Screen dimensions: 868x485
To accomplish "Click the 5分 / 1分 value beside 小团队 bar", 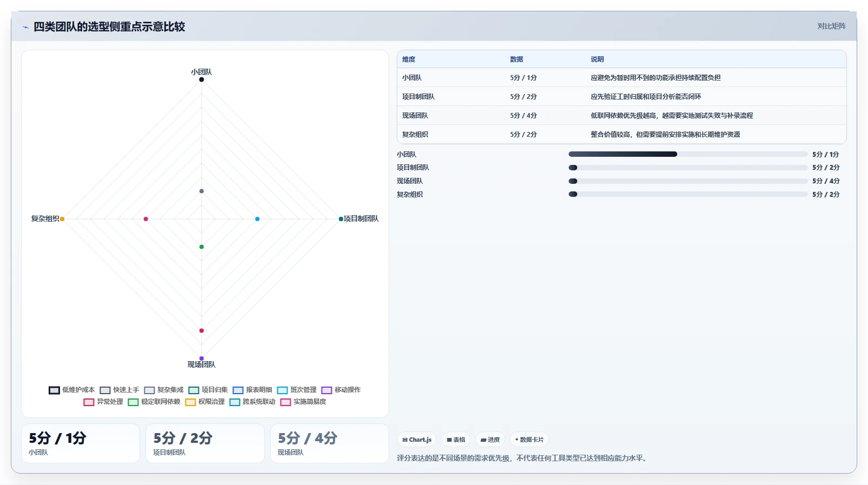I will 826,154.
